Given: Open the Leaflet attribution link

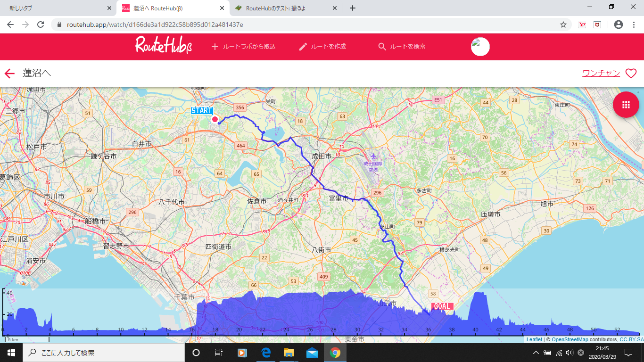Looking at the screenshot, I should coord(534,339).
